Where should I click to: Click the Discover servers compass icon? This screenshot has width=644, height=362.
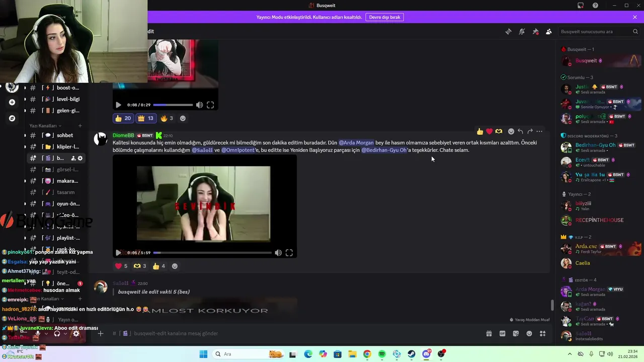pyautogui.click(x=12, y=119)
